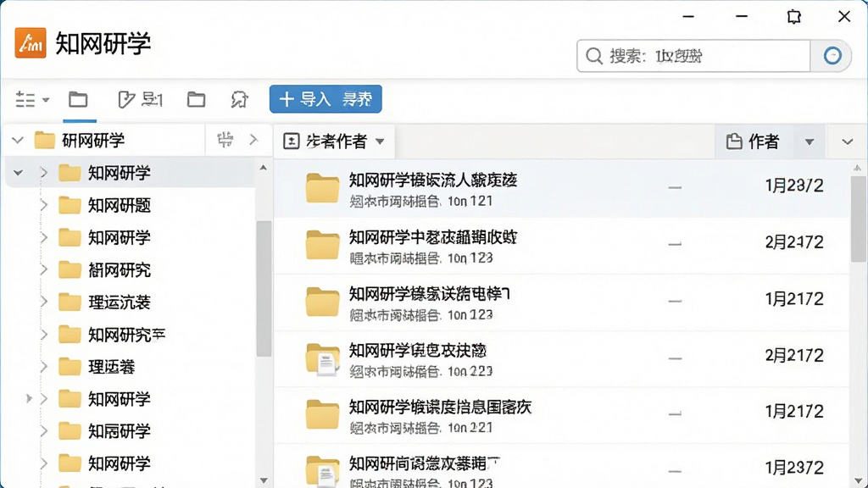Click the folder-with-document icon of the 1月2372 row
The width and height of the screenshot is (868, 488).
pos(322,471)
